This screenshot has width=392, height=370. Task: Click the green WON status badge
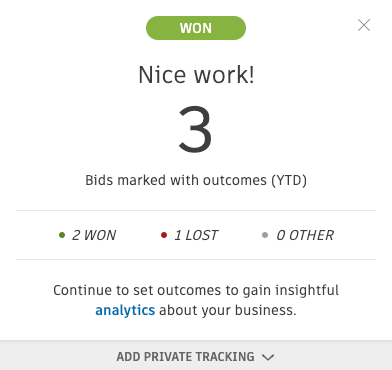[196, 28]
